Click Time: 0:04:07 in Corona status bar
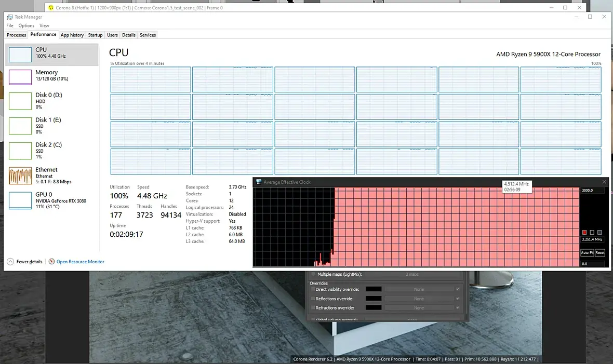 tap(428, 359)
